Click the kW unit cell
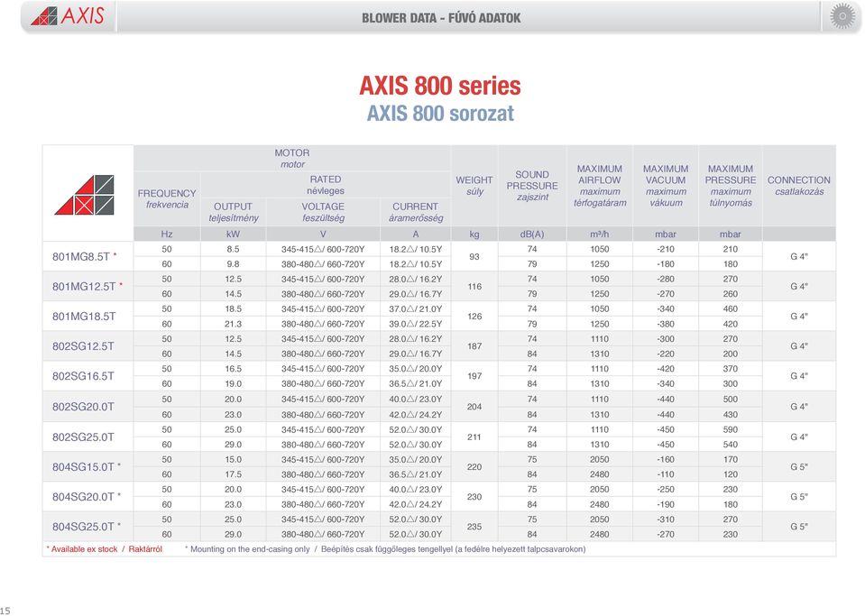Screen dimensions: 865x616 [x=233, y=234]
